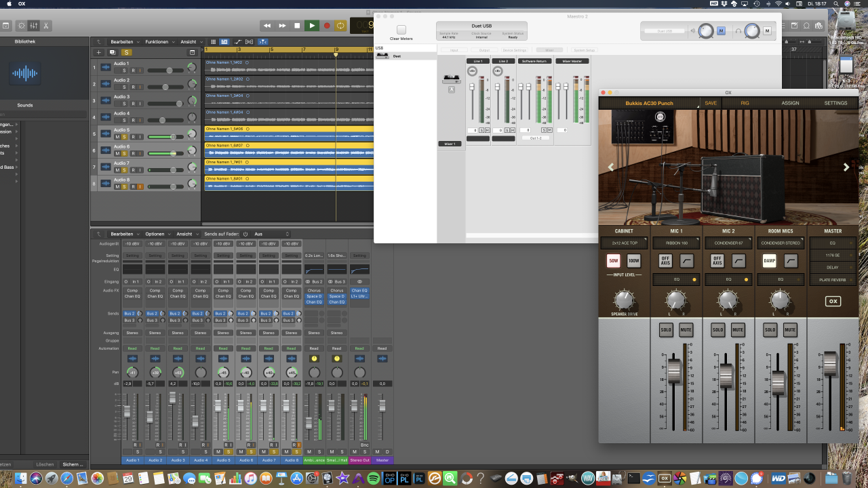Click the duplicate track button
This screenshot has height=488, width=868.
tap(113, 52)
